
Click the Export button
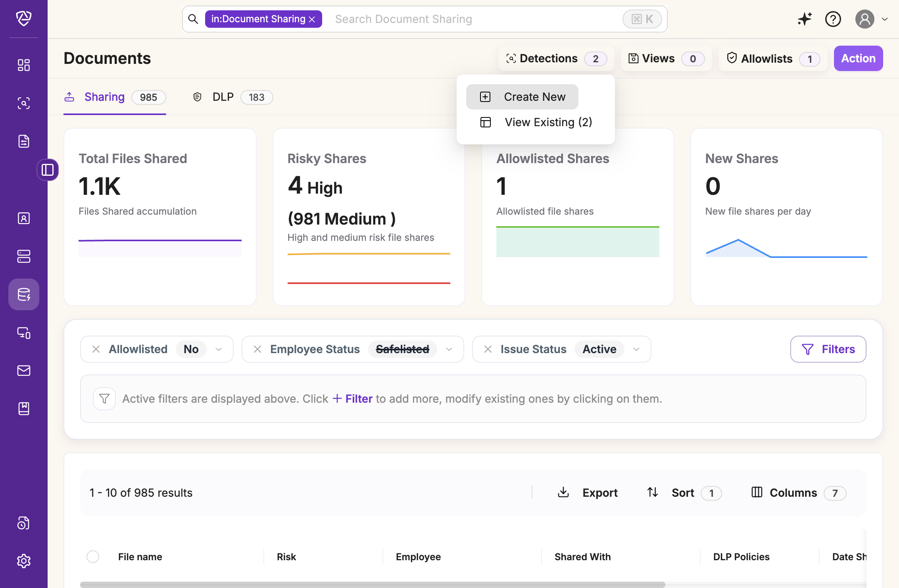[588, 493]
